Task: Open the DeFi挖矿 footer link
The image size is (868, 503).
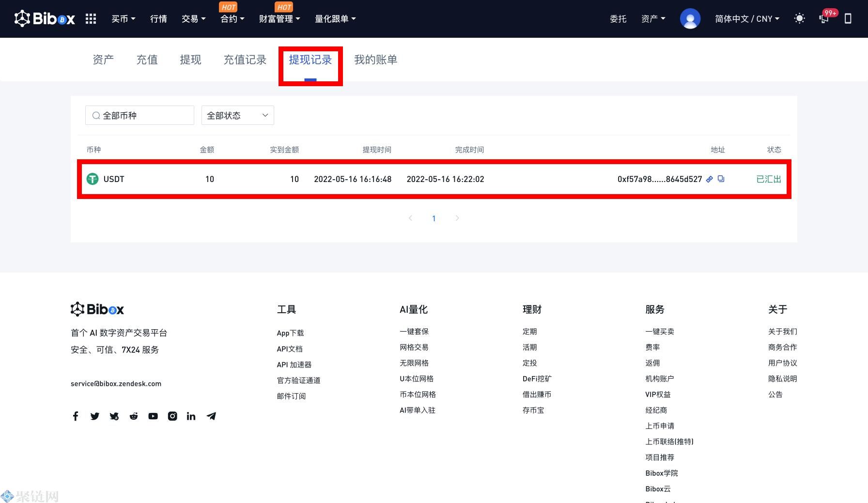Action: 537,379
